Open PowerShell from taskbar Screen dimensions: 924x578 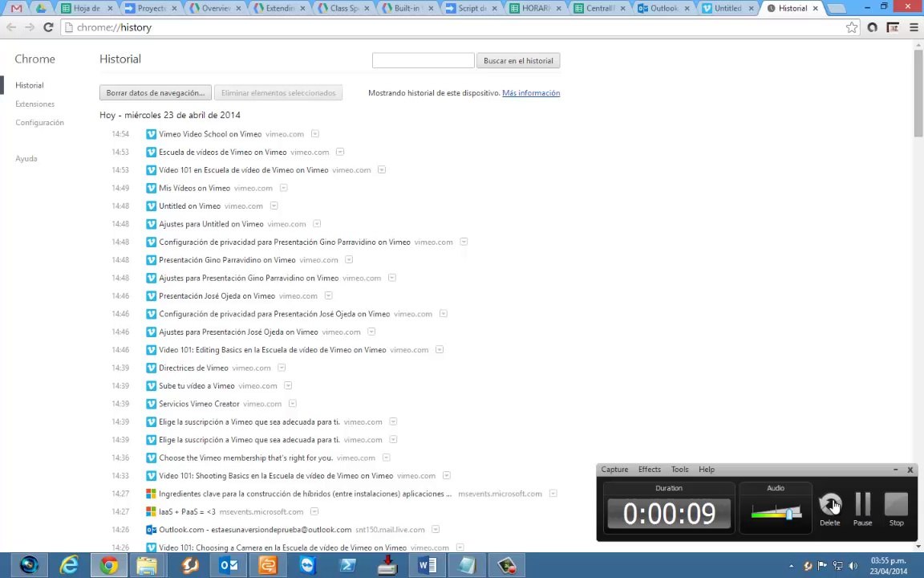click(347, 566)
